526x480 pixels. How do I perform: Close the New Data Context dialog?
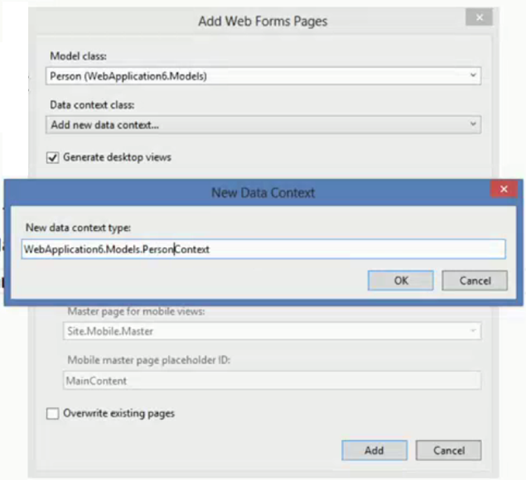pos(504,189)
